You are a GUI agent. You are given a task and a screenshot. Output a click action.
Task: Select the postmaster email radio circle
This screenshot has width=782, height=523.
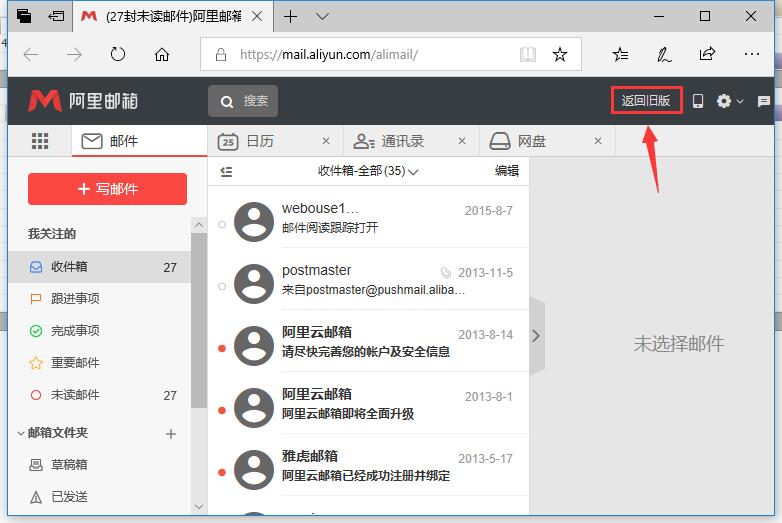[x=222, y=286]
